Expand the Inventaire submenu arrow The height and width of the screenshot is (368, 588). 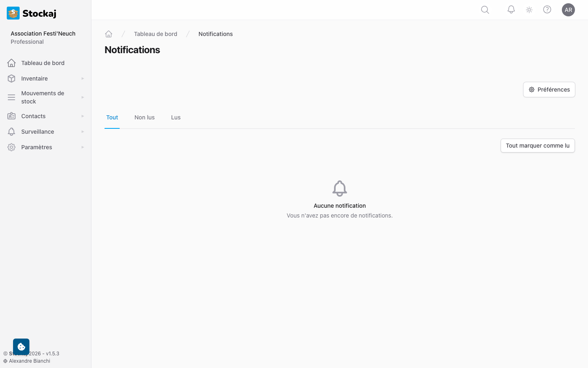click(82, 79)
